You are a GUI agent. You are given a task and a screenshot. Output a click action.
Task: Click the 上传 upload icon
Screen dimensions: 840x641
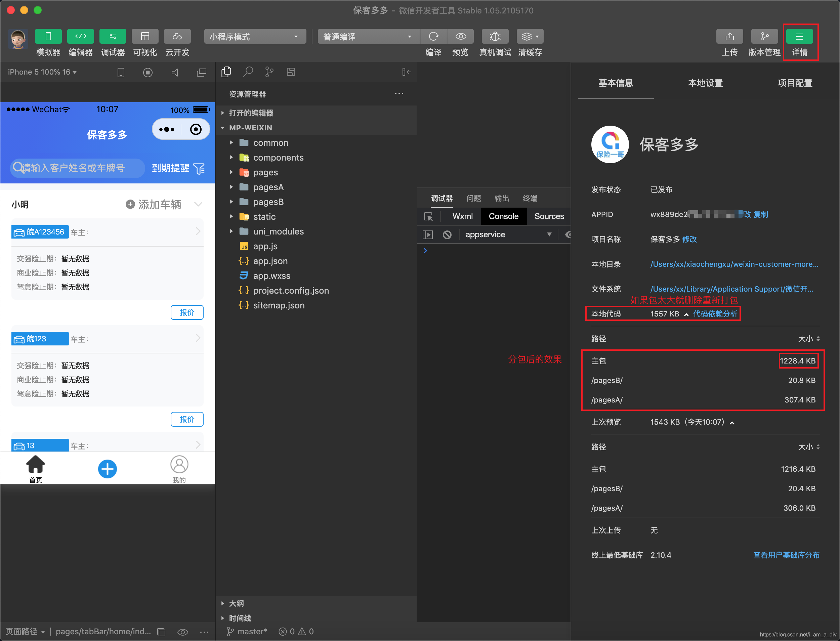click(729, 36)
